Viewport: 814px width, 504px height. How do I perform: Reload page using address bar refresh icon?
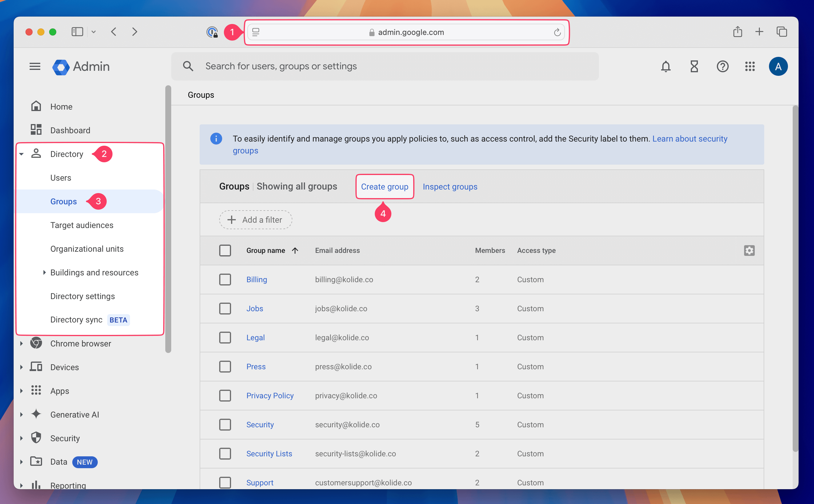(x=557, y=32)
